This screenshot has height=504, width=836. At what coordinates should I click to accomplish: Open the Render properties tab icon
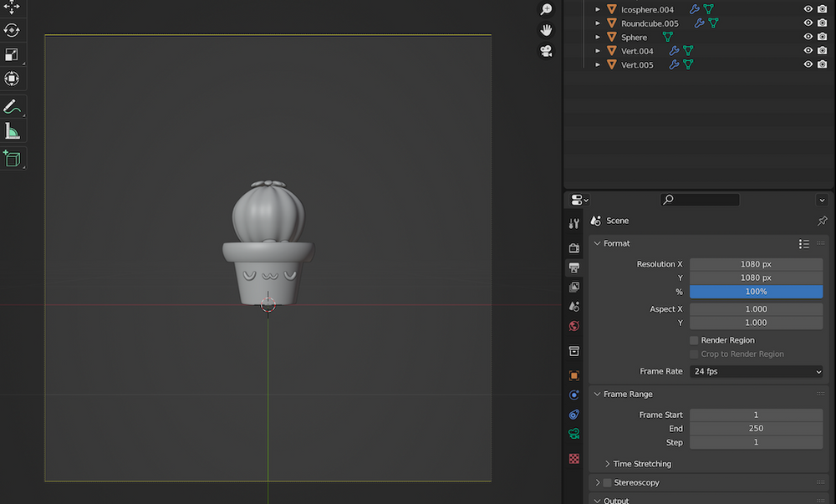(573, 247)
